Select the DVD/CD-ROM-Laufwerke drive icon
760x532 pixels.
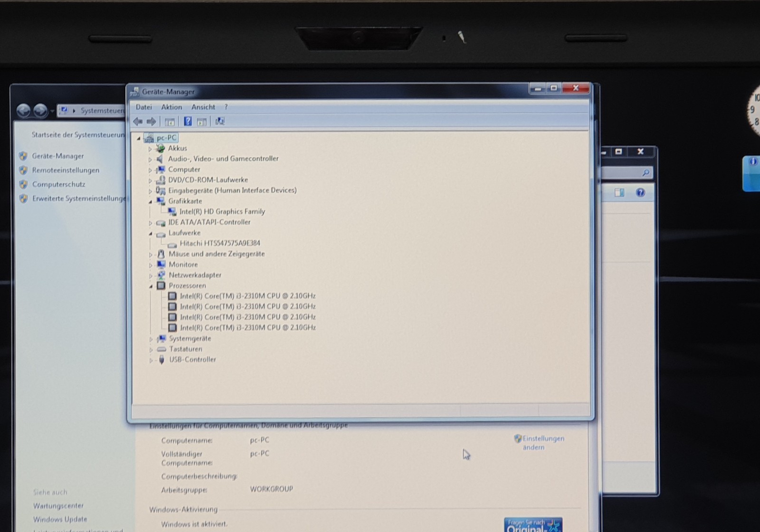pos(161,180)
